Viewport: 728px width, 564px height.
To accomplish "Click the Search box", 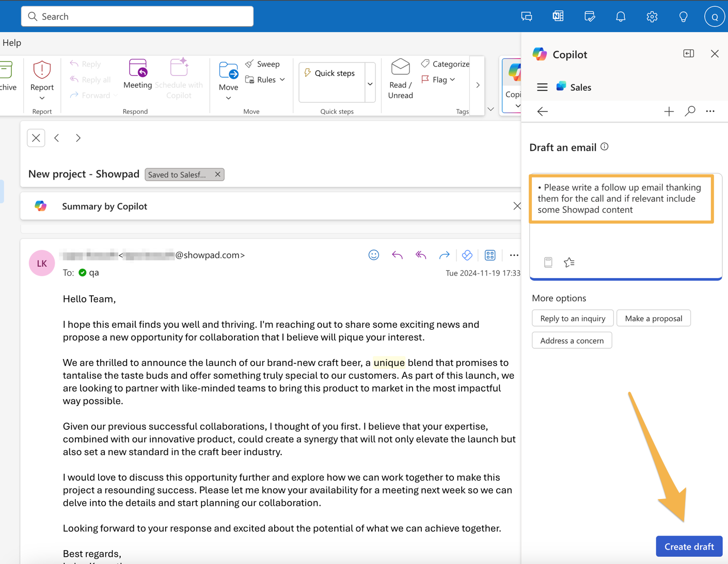I will pos(137,17).
